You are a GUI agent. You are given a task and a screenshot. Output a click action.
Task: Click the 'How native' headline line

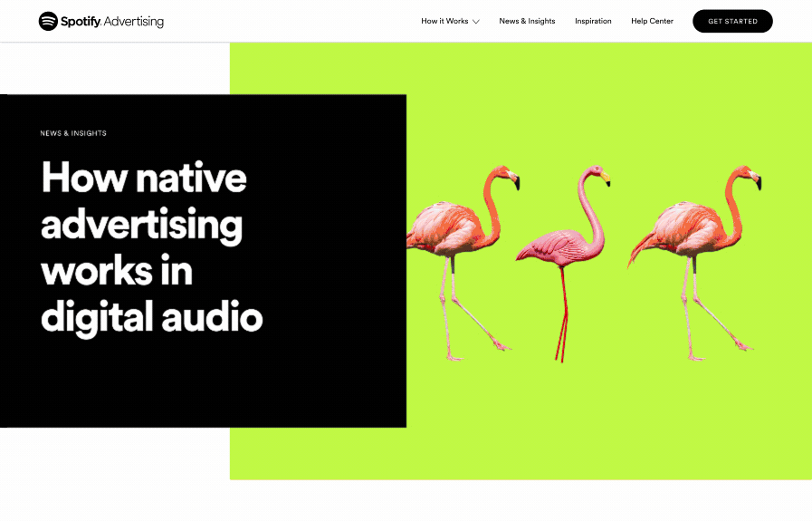click(144, 177)
